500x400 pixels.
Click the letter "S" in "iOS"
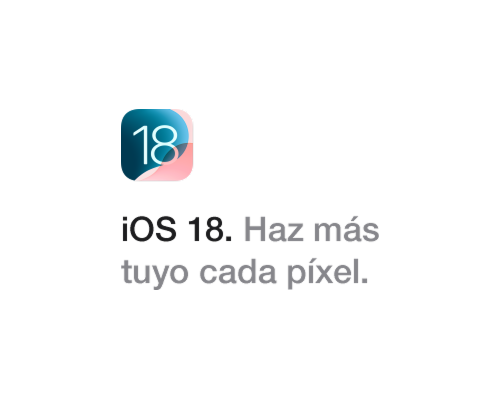[x=166, y=229]
